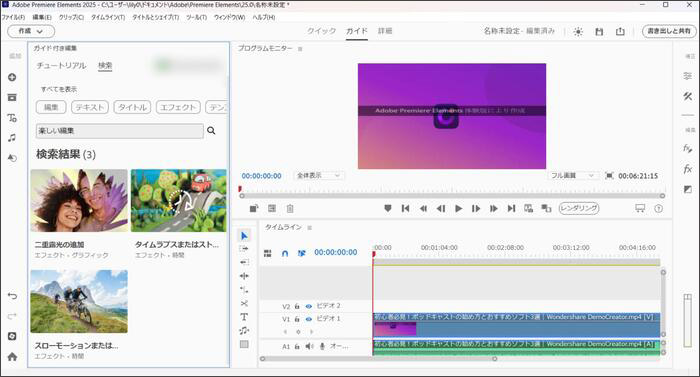Image resolution: width=700 pixels, height=377 pixels.
Task: Go to the Home screen icon
Action: 12,356
